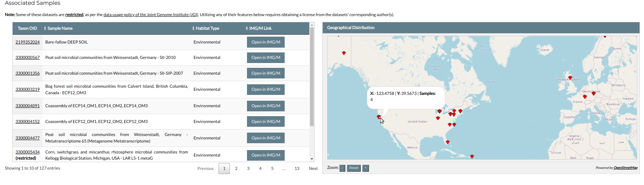Image resolution: width=644 pixels, height=185 pixels.
Task: Select the red marker in the Caribbean
Action: [472, 156]
